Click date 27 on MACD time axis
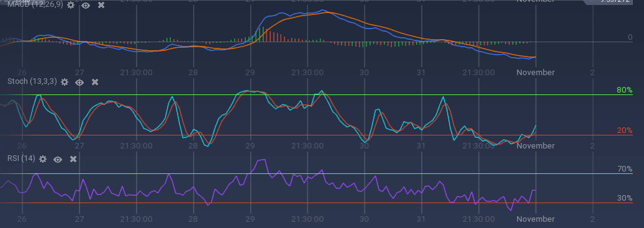Viewport: 644px width, 228px height. pos(79,72)
